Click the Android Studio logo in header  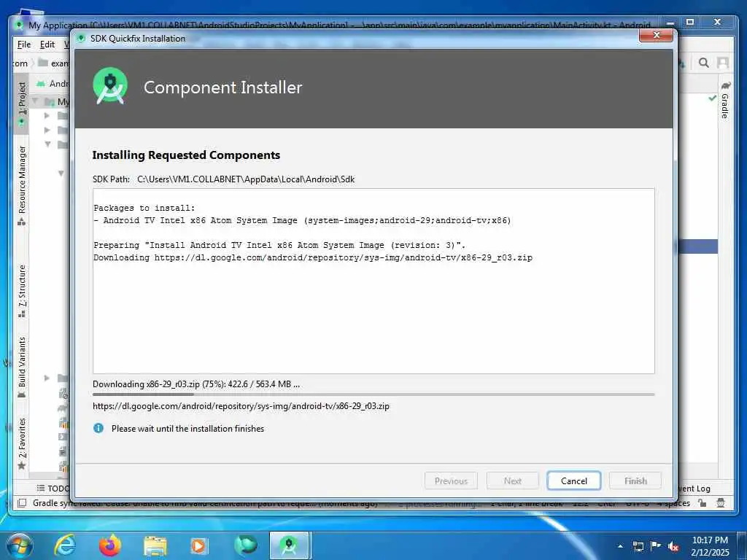point(110,86)
